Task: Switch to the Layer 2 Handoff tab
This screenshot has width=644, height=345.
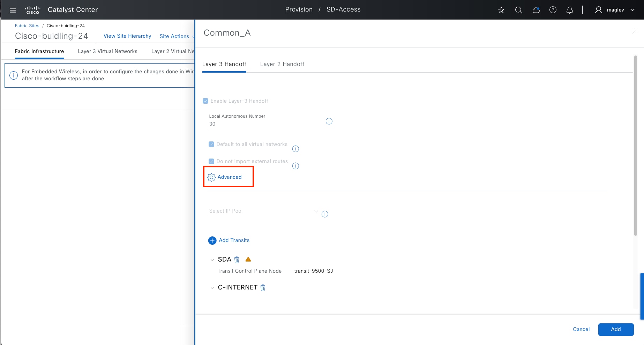Action: tap(282, 64)
